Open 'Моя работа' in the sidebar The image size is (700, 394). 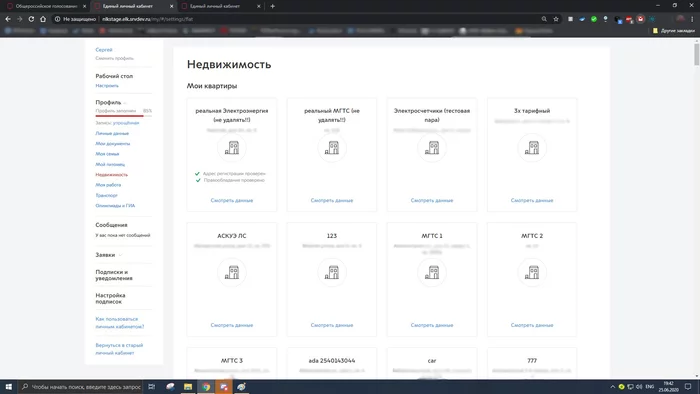click(x=108, y=185)
